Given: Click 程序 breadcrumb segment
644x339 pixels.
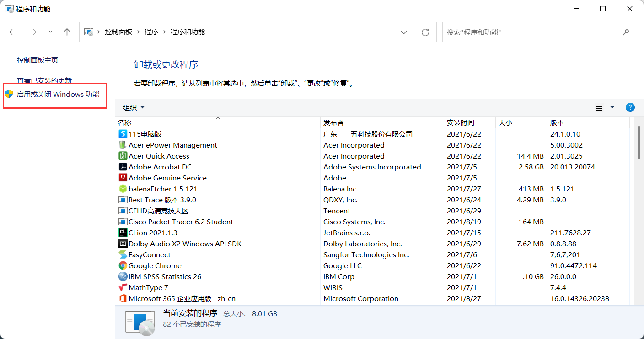Looking at the screenshot, I should coord(151,32).
